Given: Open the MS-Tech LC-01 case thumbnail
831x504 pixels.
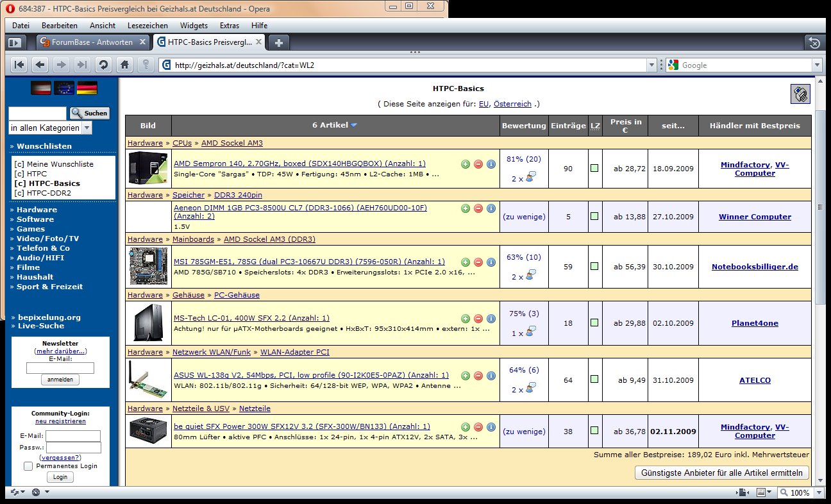Looking at the screenshot, I should point(148,323).
